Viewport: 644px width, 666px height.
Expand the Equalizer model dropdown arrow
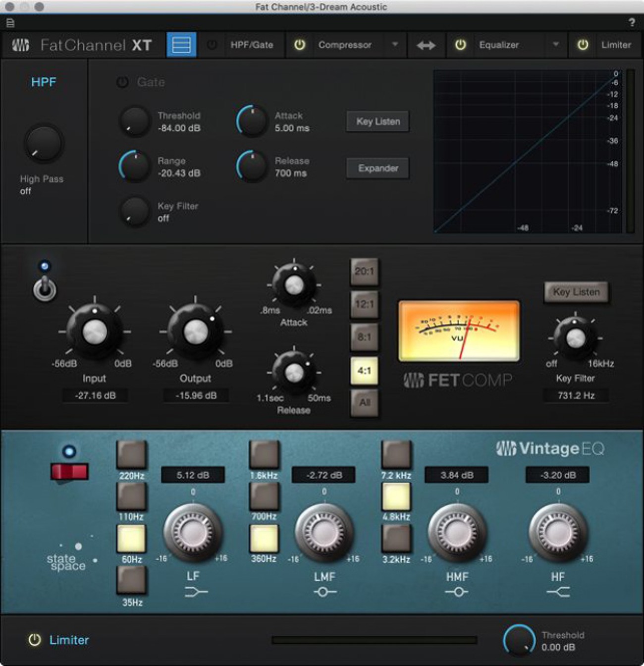pyautogui.click(x=556, y=45)
